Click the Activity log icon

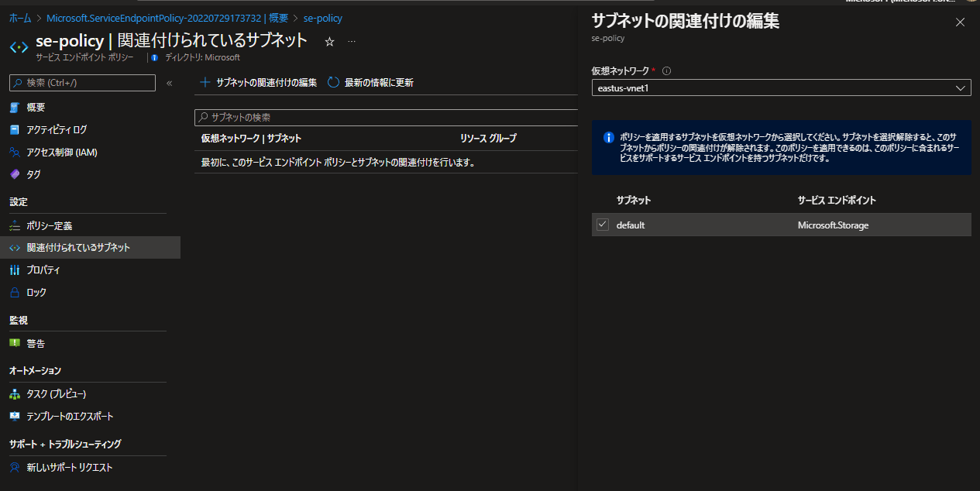[15, 130]
